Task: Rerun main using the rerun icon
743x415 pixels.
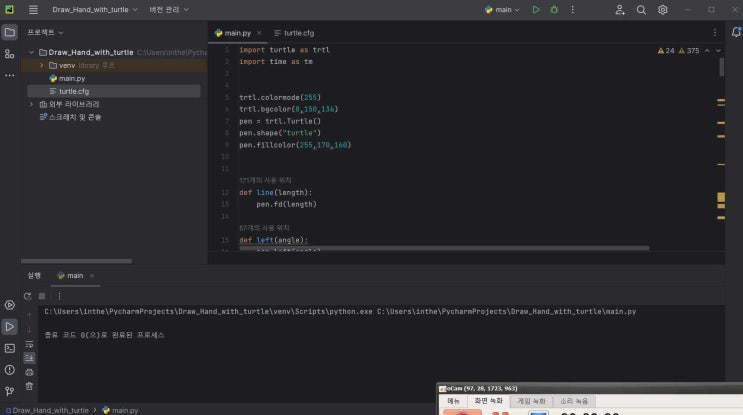Action: 27,296
